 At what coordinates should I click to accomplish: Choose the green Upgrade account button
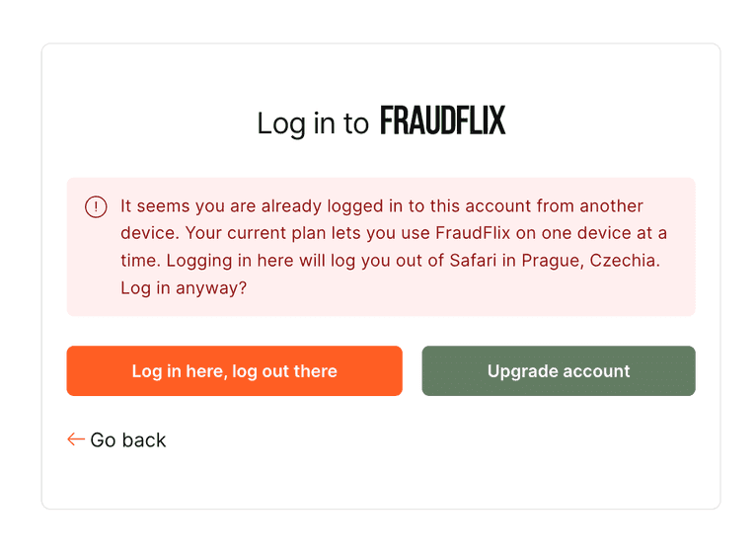558,371
